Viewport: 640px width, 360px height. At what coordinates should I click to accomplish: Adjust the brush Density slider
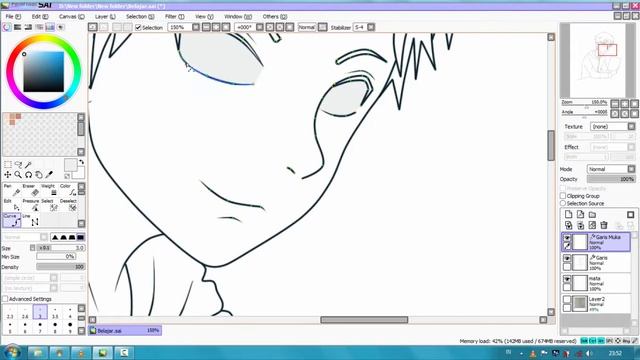[x=60, y=267]
